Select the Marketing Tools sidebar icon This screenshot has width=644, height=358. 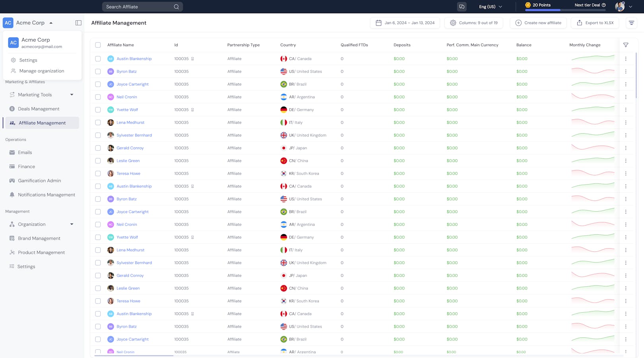[x=12, y=95]
